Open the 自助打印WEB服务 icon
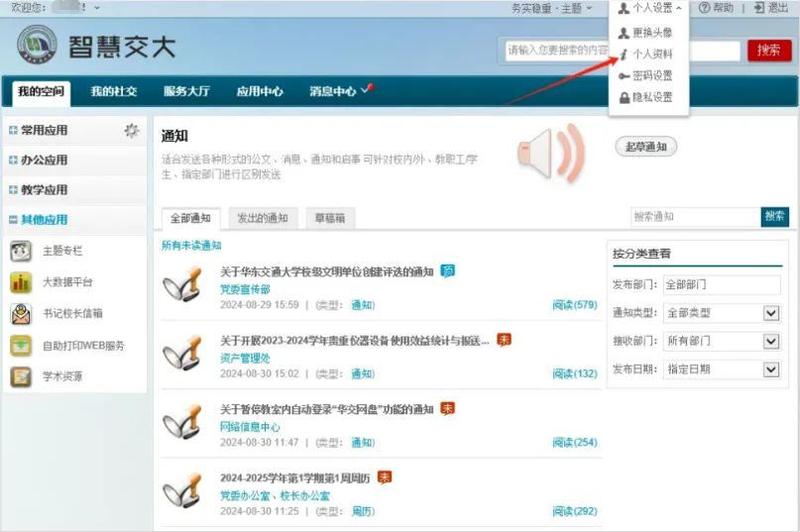The image size is (800, 532). coord(21,346)
